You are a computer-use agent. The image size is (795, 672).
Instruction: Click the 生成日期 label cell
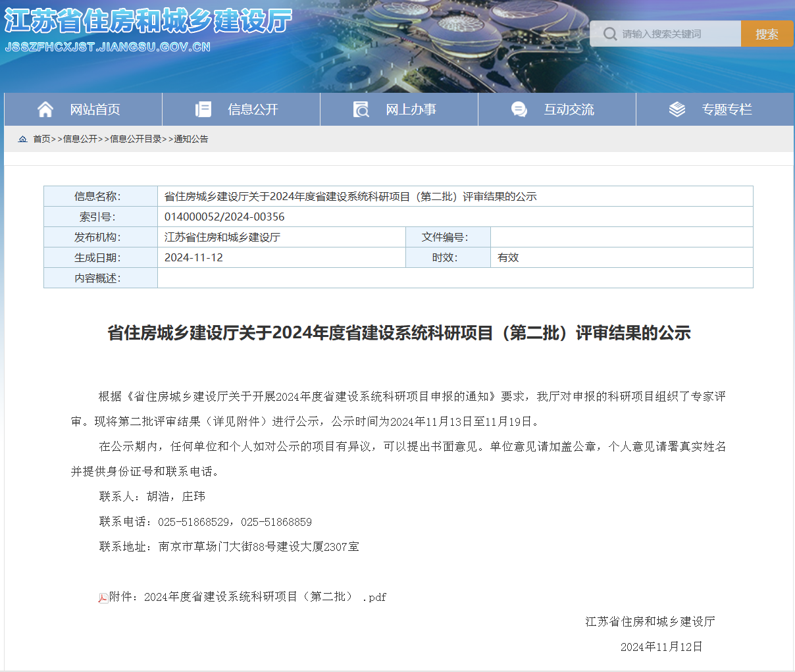[x=101, y=257]
